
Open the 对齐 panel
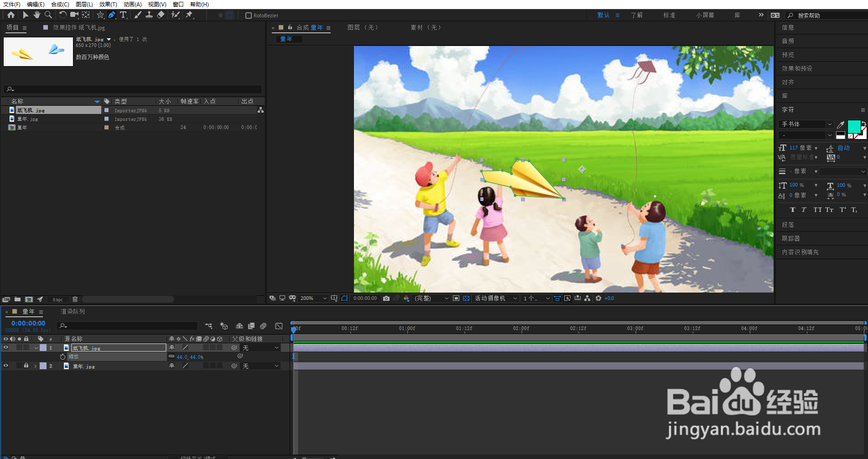(788, 82)
